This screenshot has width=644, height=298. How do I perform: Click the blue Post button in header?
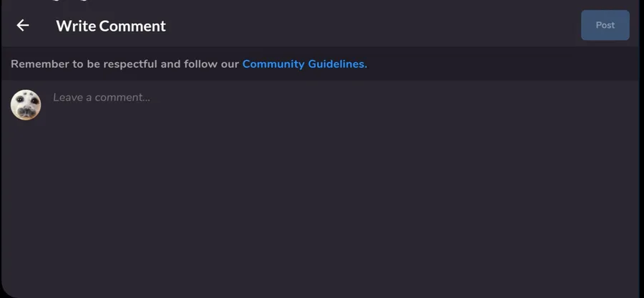pyautogui.click(x=605, y=25)
